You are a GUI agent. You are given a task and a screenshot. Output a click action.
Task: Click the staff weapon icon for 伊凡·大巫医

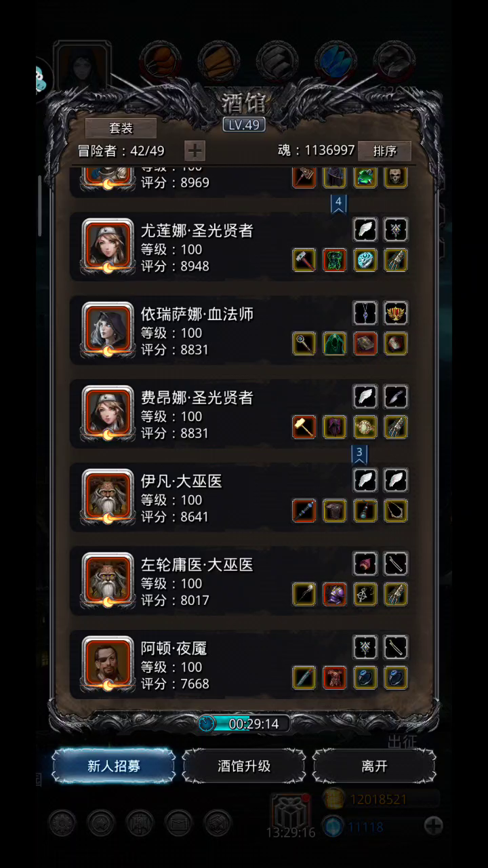[304, 511]
